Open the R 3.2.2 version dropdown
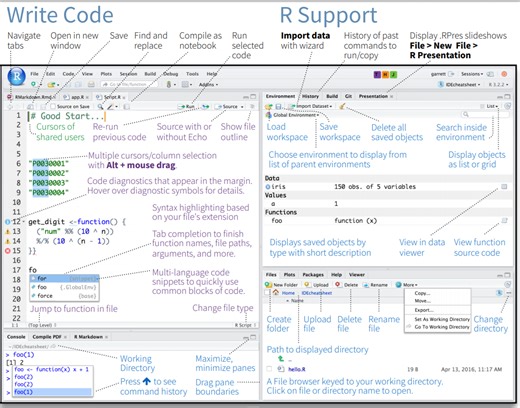Viewport: 520px width, 408px height. [x=498, y=85]
